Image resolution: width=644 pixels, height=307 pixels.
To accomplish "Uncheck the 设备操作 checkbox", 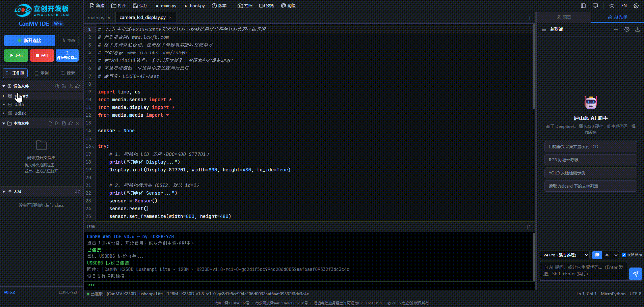I will point(624,255).
